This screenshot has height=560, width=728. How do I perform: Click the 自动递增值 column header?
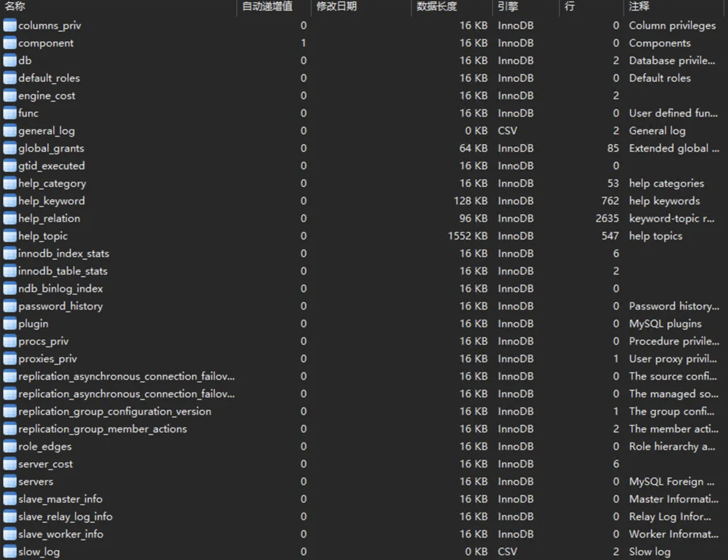point(267,6)
